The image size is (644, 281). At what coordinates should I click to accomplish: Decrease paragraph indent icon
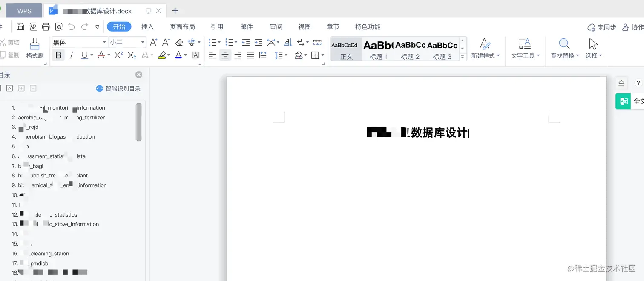click(246, 42)
